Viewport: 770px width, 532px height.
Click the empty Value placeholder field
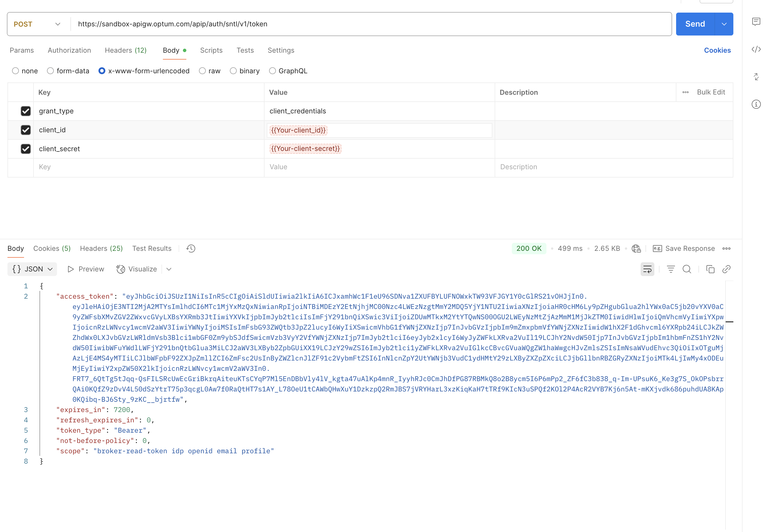tap(380, 167)
